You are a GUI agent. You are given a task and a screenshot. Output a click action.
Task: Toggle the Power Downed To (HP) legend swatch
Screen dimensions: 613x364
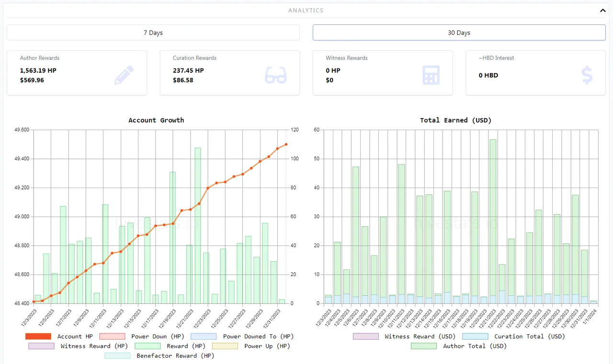pyautogui.click(x=204, y=336)
